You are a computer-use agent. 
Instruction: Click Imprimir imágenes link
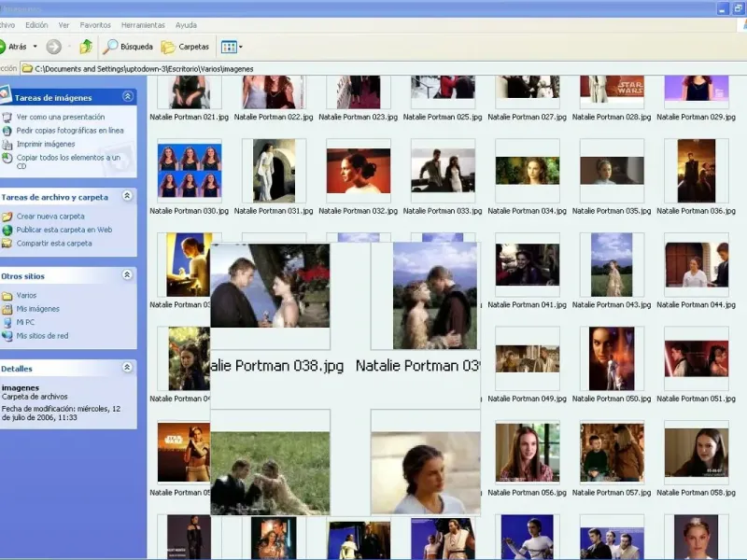tap(46, 145)
